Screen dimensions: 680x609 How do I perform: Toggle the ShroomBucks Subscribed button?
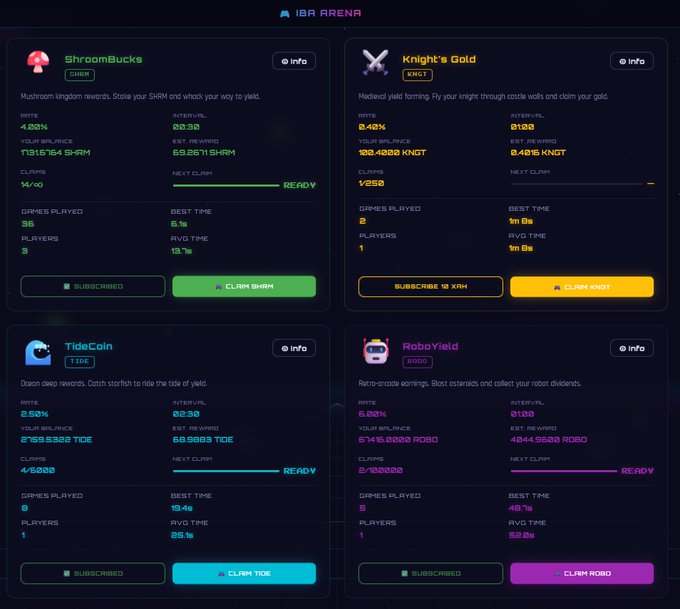point(93,286)
